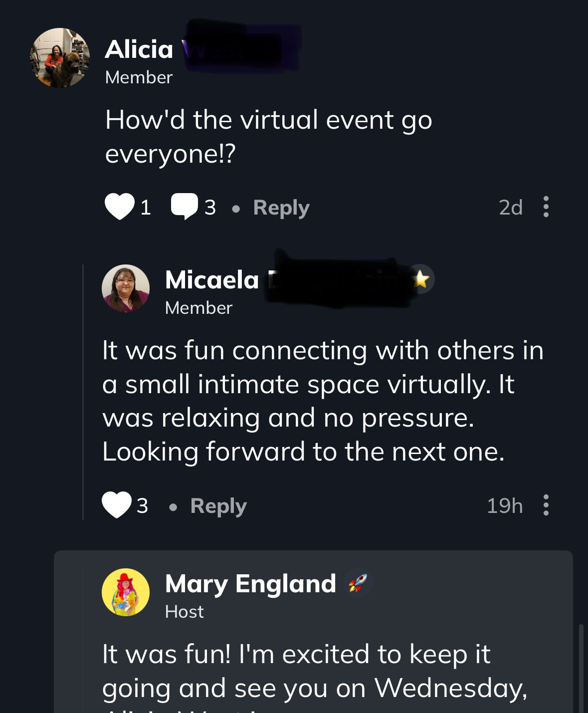588x713 pixels.
Task: Like Micaela's reply with the heart
Action: pyautogui.click(x=117, y=505)
